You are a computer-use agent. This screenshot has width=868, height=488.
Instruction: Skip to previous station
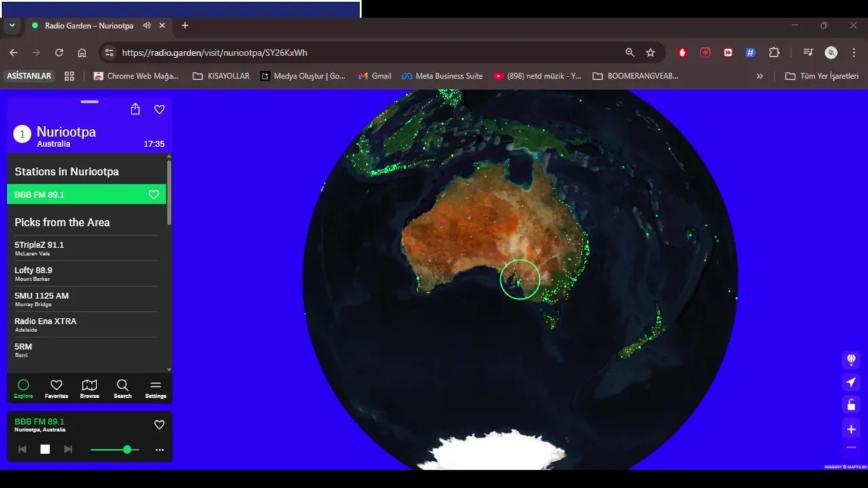(22, 449)
